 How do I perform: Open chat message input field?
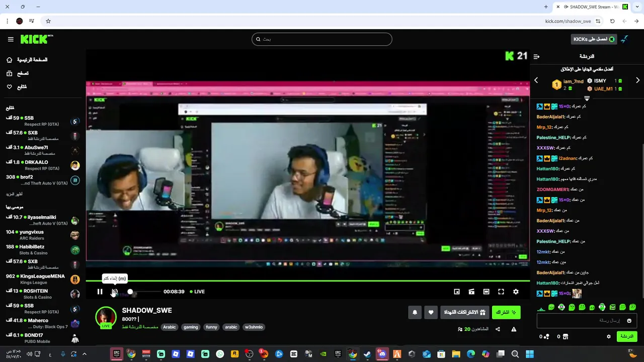coord(587,320)
